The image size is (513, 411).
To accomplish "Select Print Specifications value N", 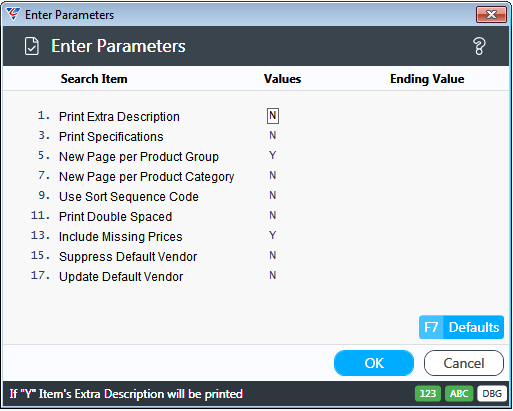I will click(273, 136).
